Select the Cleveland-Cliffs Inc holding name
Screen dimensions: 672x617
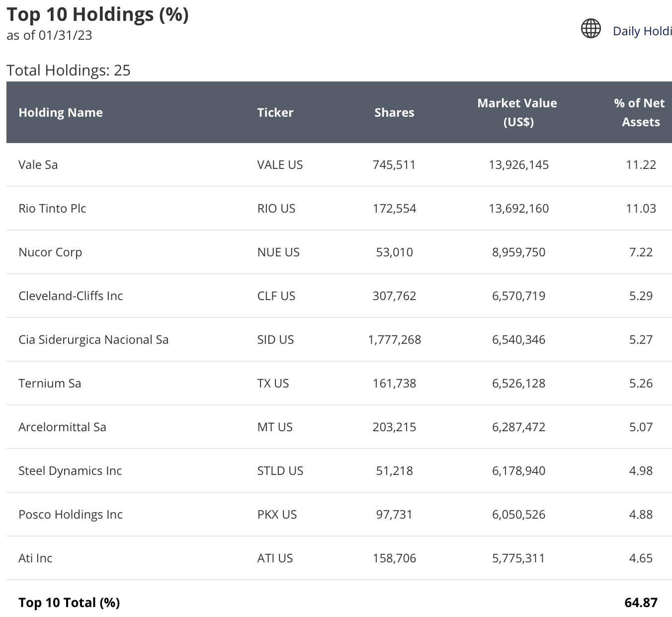tap(71, 296)
